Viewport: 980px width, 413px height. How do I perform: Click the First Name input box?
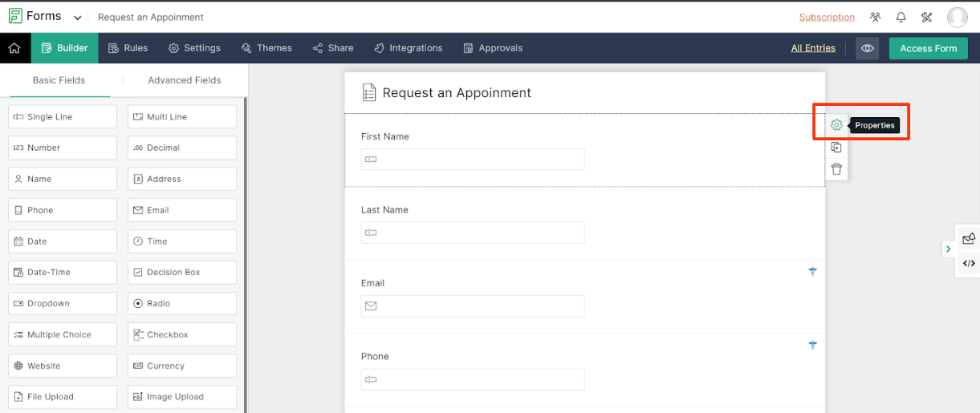click(x=473, y=159)
